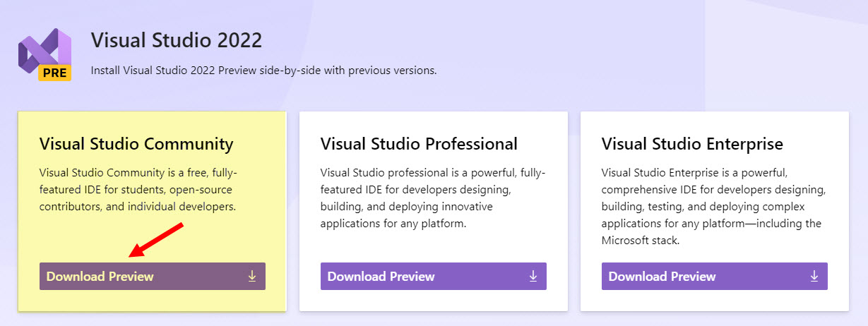Click the Professional Download Preview button
868x326 pixels.
(x=434, y=277)
